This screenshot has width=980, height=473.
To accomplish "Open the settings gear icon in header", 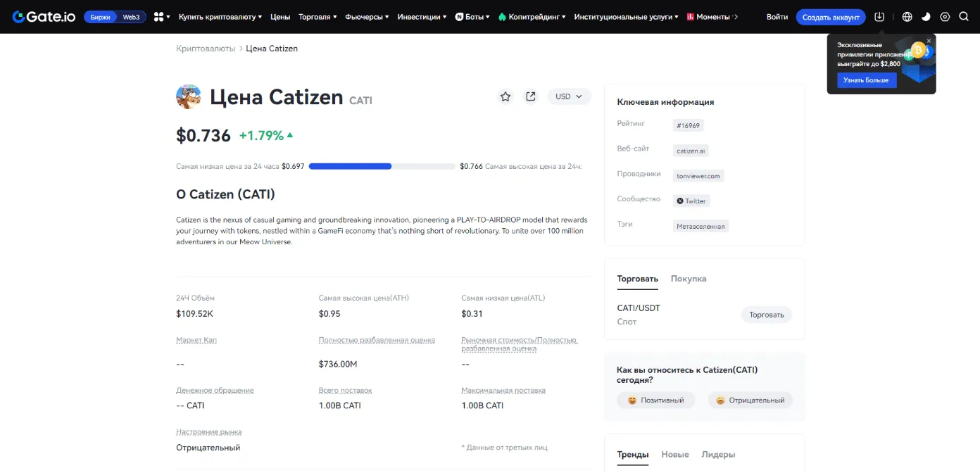I will [x=945, y=17].
